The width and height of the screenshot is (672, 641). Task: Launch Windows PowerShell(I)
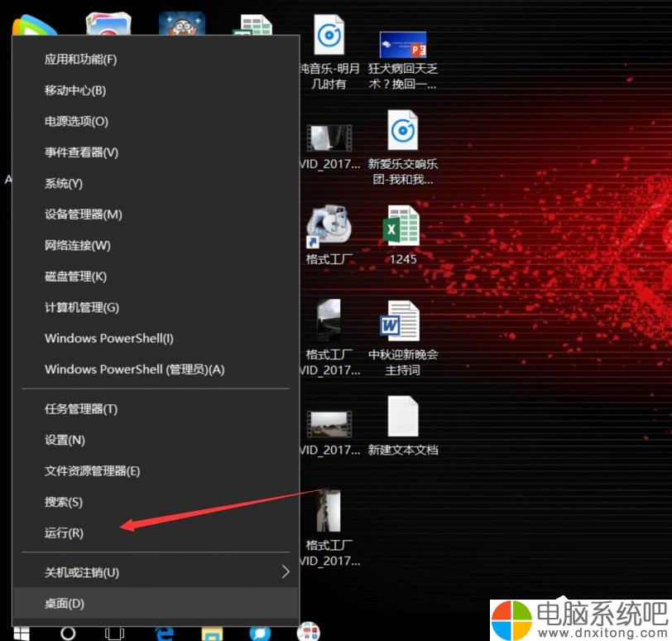coord(156,338)
